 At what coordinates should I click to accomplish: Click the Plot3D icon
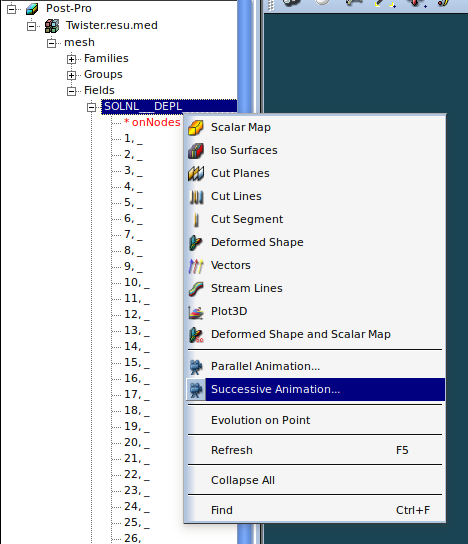tap(196, 312)
